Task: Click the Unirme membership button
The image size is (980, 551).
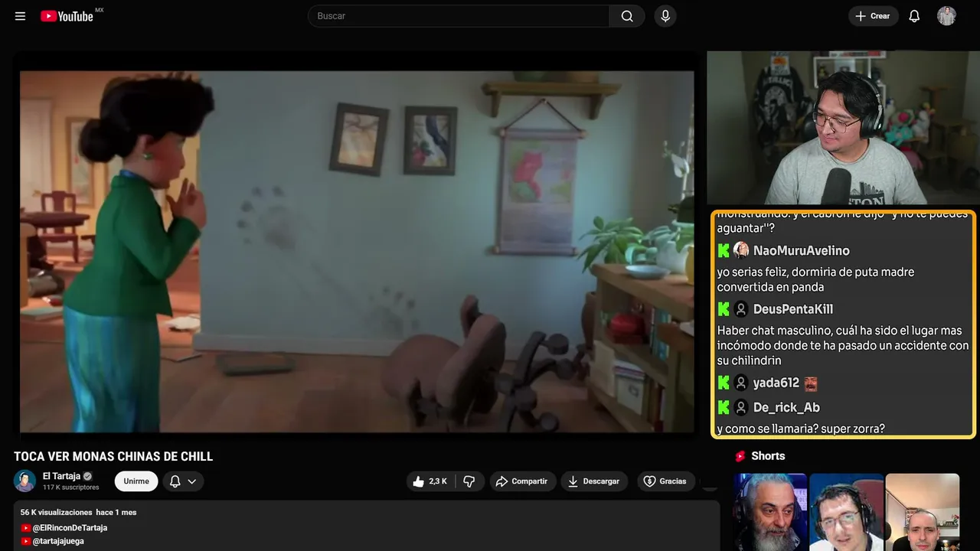Action: pyautogui.click(x=136, y=481)
